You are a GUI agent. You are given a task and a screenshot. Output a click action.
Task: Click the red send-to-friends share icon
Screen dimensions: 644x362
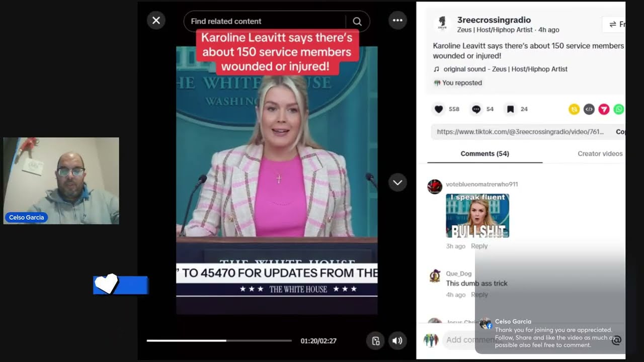(x=604, y=109)
